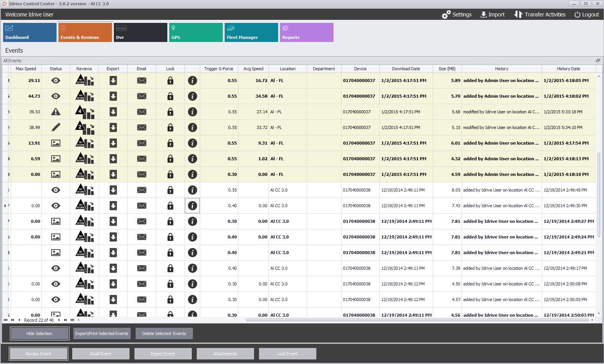The image size is (604, 364).
Task: Click the warning triangle status icon in the 39.53 row
Action: click(56, 112)
